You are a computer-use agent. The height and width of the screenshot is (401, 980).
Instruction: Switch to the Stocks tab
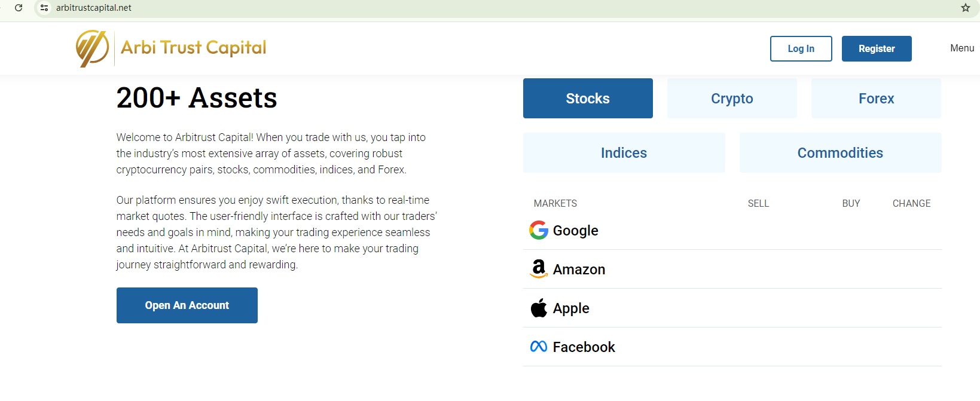[588, 99]
